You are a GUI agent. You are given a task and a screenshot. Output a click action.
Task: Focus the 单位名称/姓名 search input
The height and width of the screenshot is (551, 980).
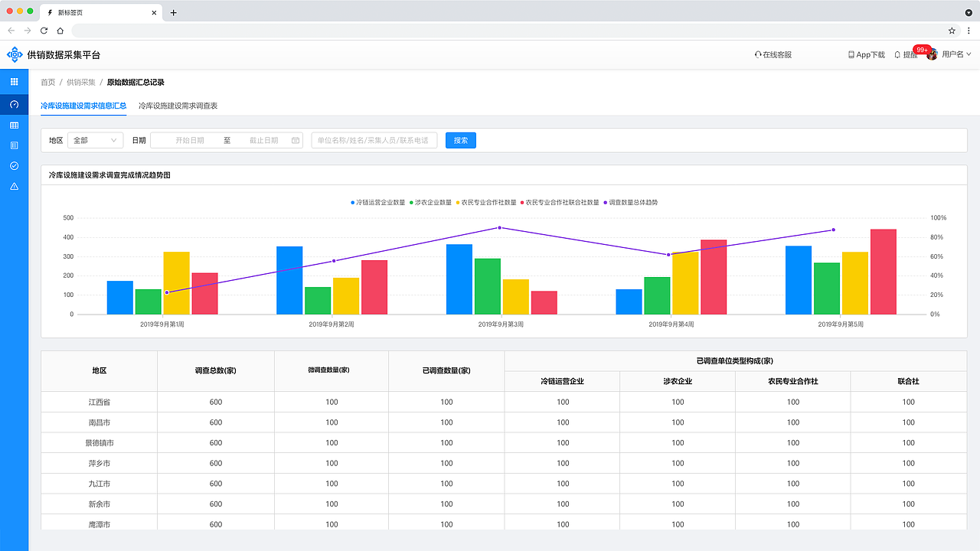pyautogui.click(x=374, y=141)
